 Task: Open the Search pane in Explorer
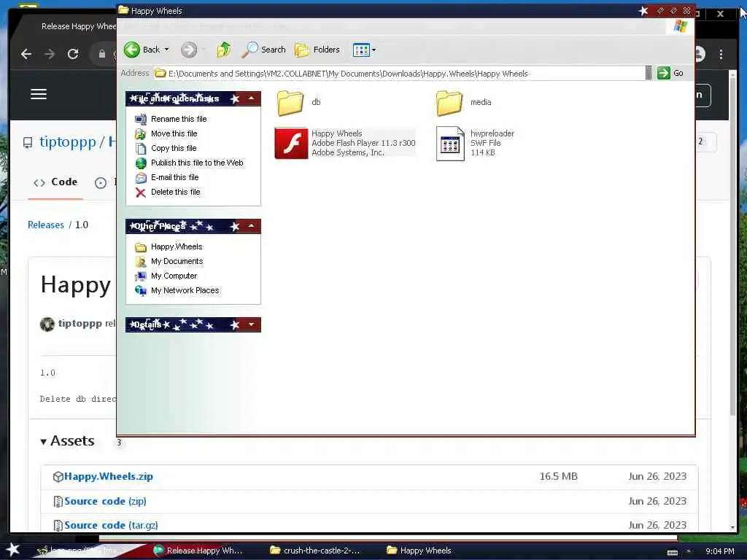(263, 50)
